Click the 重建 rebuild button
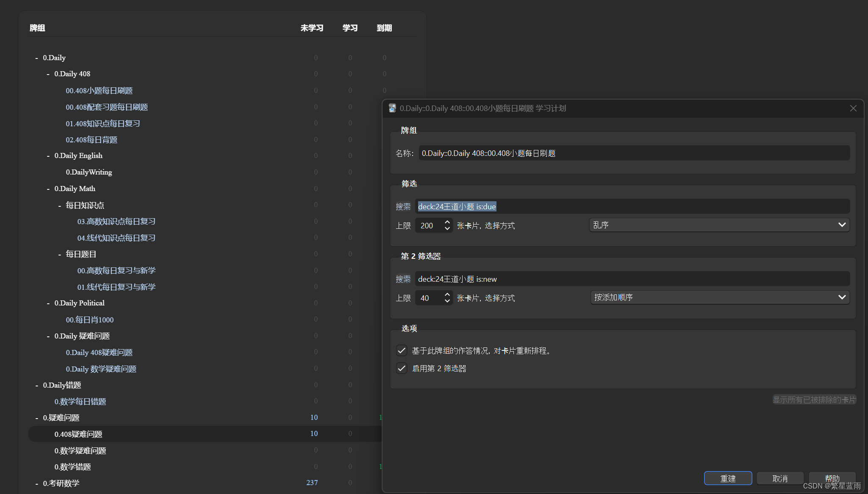 727,478
